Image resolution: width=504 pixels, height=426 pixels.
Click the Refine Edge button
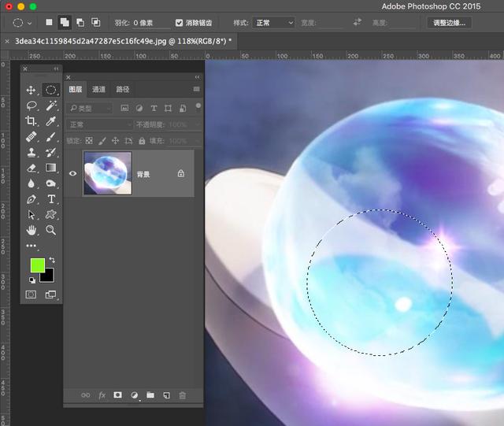(x=449, y=23)
